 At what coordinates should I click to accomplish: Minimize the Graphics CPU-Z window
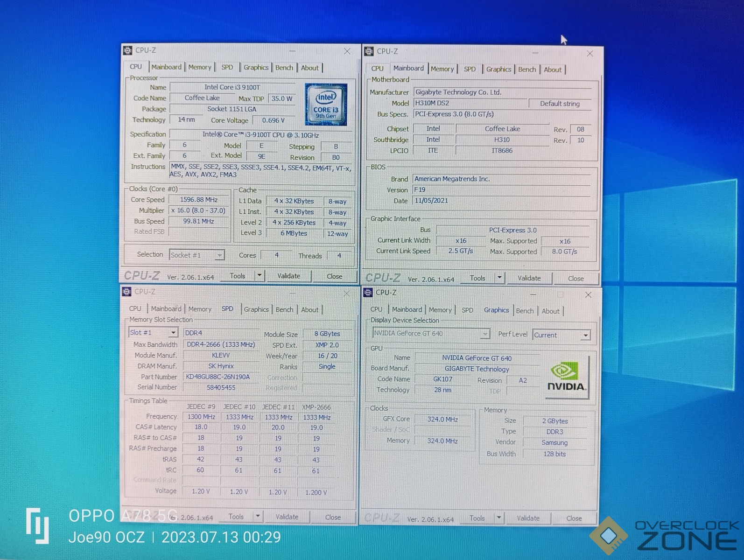(x=533, y=294)
